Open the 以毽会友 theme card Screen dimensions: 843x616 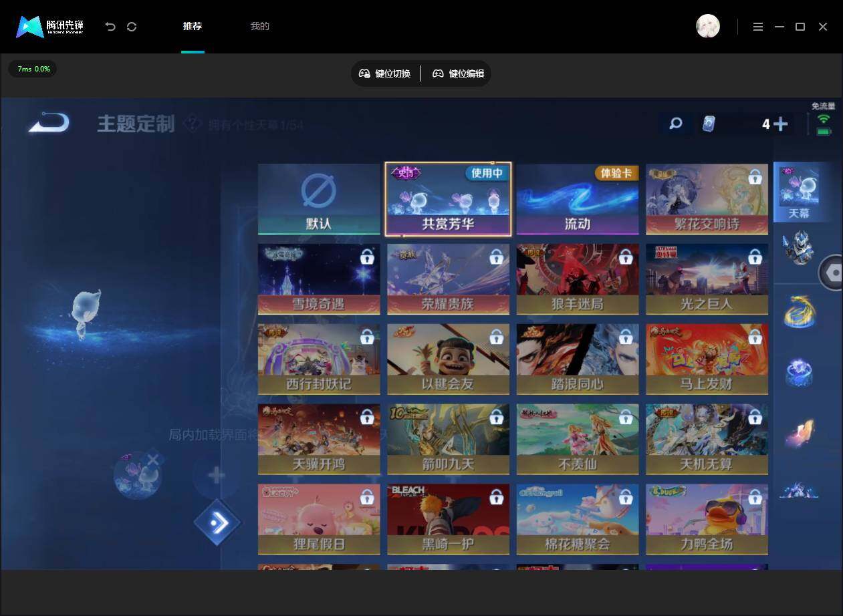click(x=448, y=359)
